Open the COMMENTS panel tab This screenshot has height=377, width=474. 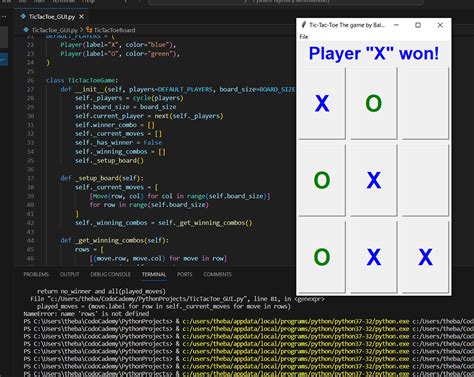pyautogui.click(x=217, y=274)
